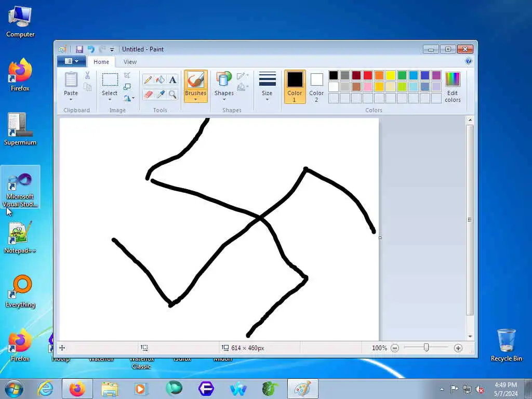Click the Action Center flag tray icon

tap(454, 389)
